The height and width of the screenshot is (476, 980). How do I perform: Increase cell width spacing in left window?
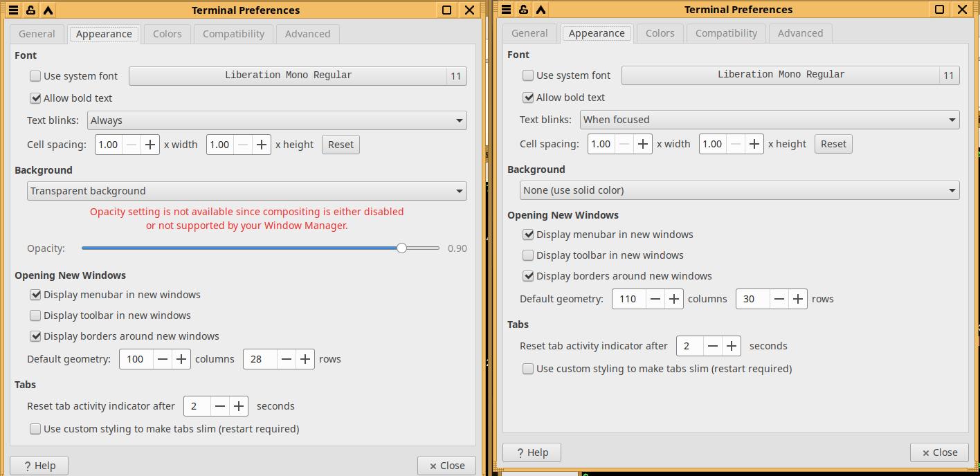(x=150, y=145)
